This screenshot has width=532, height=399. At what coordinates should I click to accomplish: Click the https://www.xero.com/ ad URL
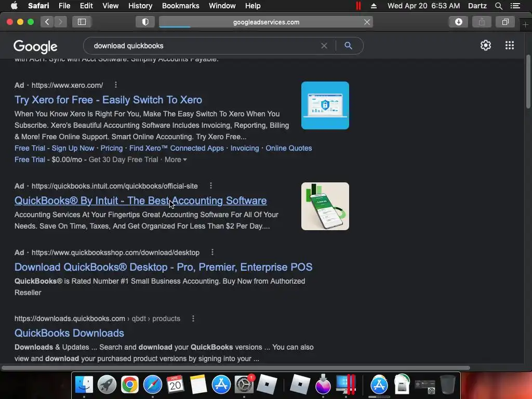click(67, 85)
